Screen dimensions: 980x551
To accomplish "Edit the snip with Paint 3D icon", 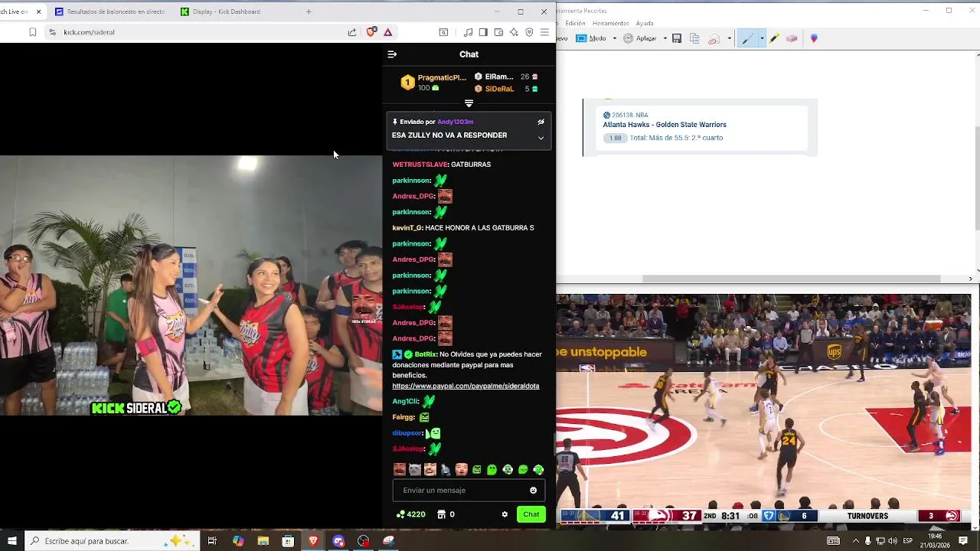I will tap(814, 38).
